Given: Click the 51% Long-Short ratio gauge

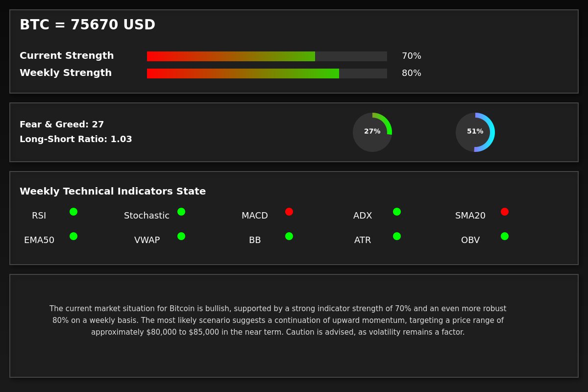Looking at the screenshot, I should [475, 132].
